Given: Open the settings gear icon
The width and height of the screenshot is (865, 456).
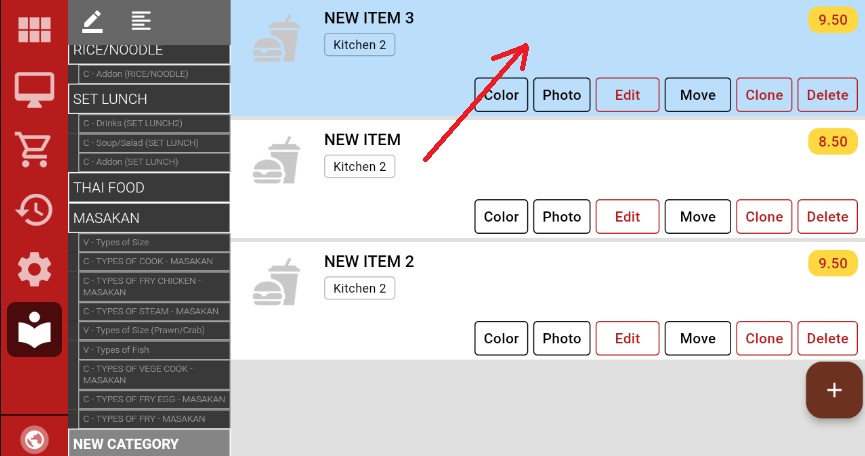Looking at the screenshot, I should pyautogui.click(x=34, y=269).
